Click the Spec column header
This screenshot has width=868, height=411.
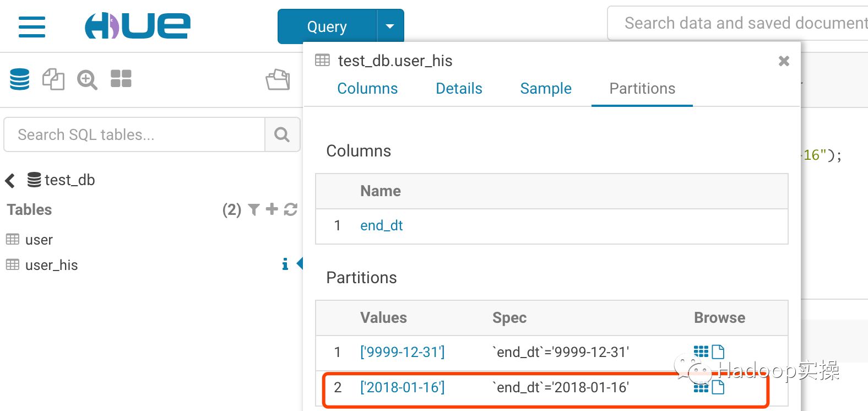coord(509,318)
